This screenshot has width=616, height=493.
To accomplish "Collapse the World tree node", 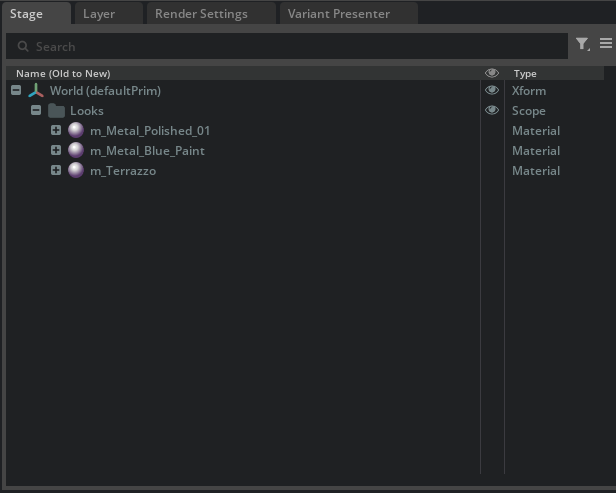I will (16, 91).
